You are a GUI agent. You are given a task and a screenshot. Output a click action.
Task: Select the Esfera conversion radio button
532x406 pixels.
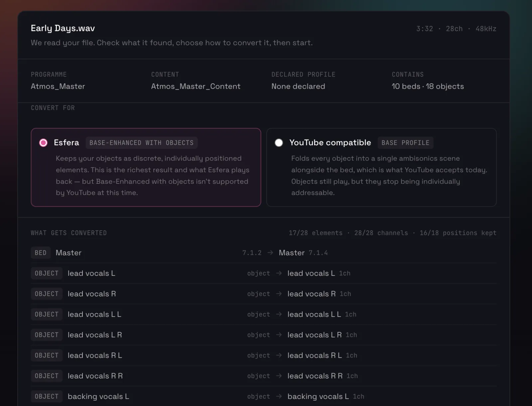pos(43,143)
